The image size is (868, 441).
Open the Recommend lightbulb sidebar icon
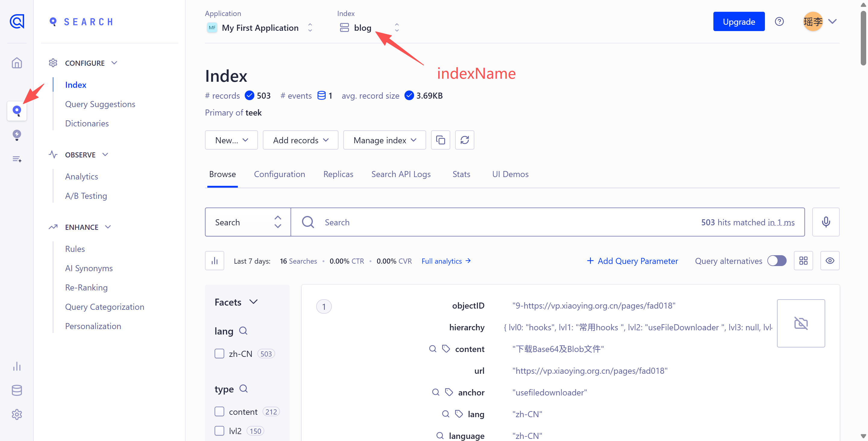[x=17, y=135]
